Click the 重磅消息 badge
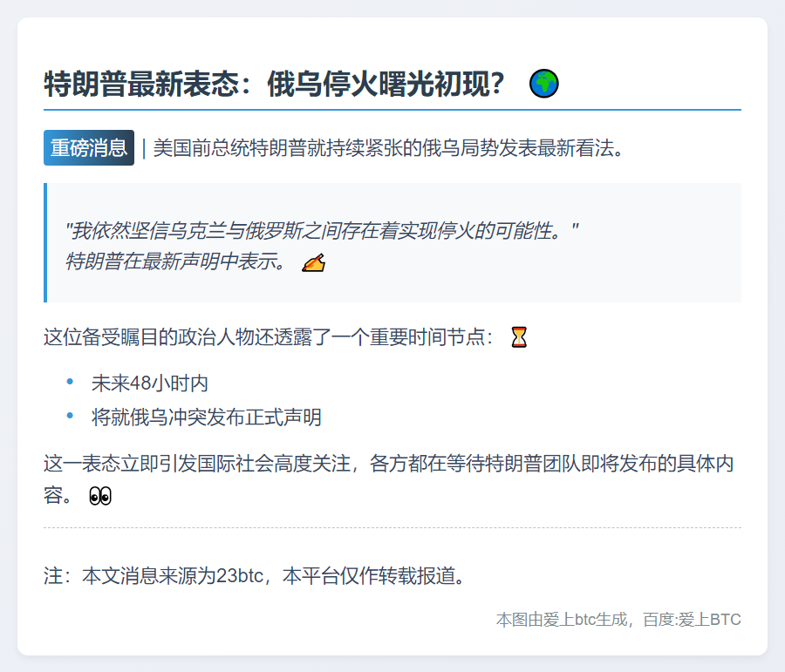Viewport: 785px width, 672px height. coord(89,148)
